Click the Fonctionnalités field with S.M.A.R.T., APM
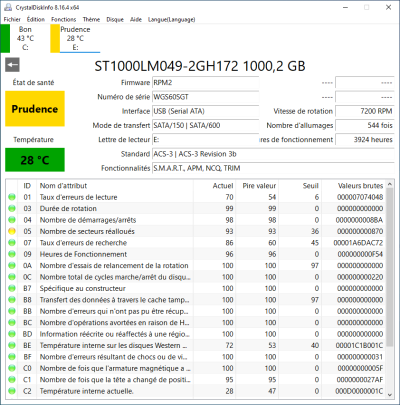Viewport: 400px width, 405px height. (x=273, y=168)
